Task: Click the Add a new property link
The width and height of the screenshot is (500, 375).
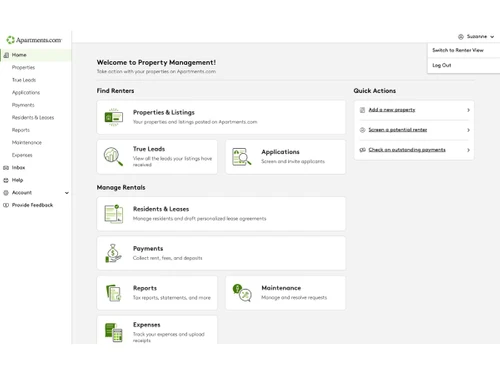Action: [x=392, y=110]
